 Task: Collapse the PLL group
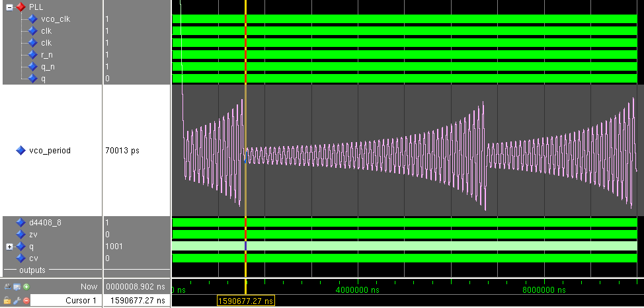click(x=9, y=7)
